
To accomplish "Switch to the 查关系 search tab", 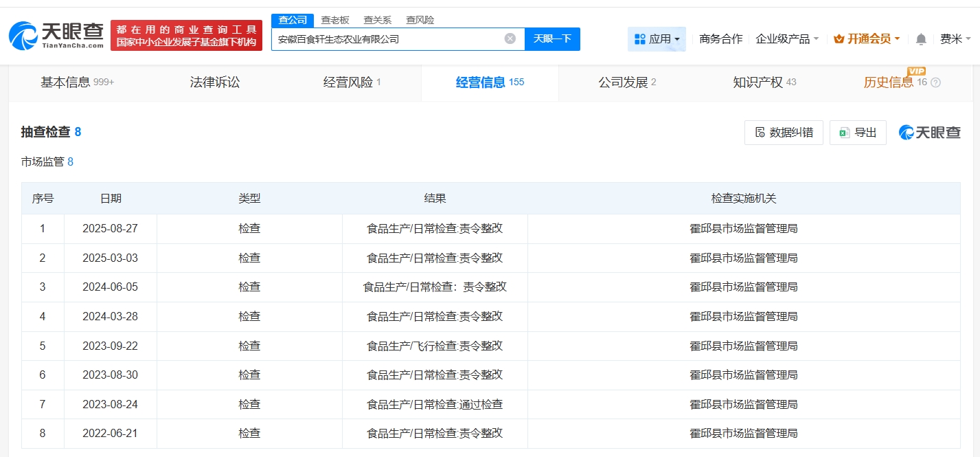I will 377,20.
